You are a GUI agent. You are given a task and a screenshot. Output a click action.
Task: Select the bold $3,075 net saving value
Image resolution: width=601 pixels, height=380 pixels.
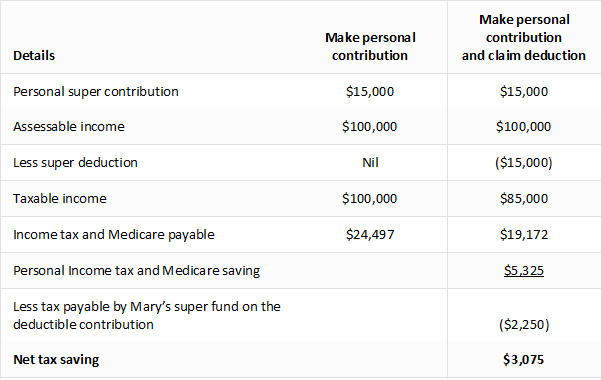pyautogui.click(x=524, y=360)
